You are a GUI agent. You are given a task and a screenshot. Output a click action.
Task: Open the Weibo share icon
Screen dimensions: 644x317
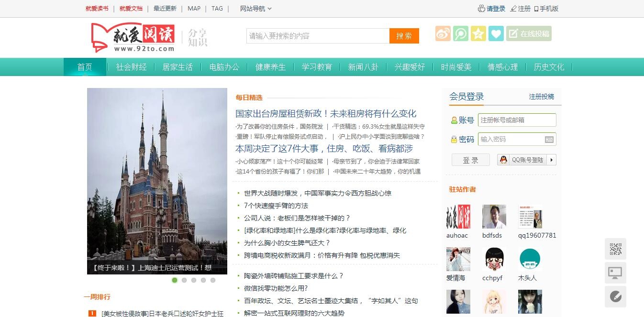(x=443, y=33)
